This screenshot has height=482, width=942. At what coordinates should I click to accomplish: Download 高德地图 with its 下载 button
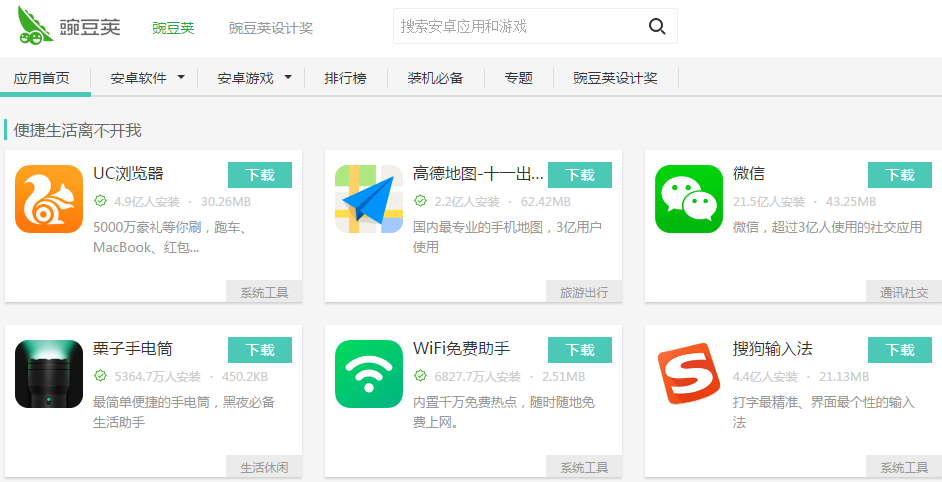(x=580, y=175)
